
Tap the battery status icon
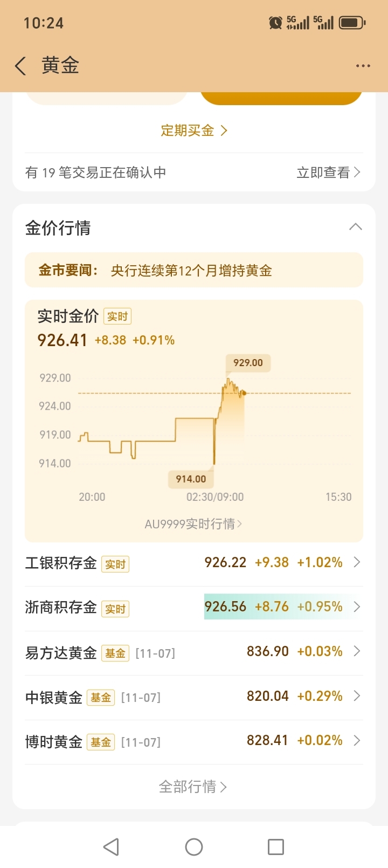point(352,23)
